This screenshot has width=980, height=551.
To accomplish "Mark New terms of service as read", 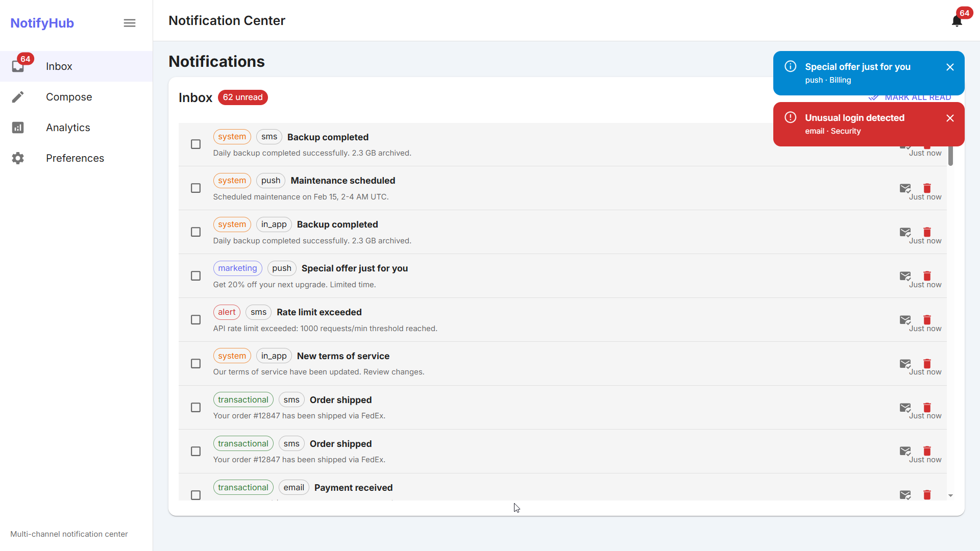I will [x=905, y=364].
